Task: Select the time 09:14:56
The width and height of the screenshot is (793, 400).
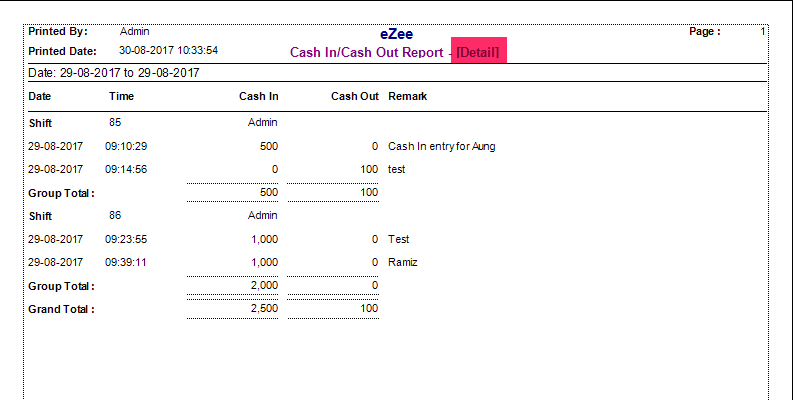Action: (126, 169)
